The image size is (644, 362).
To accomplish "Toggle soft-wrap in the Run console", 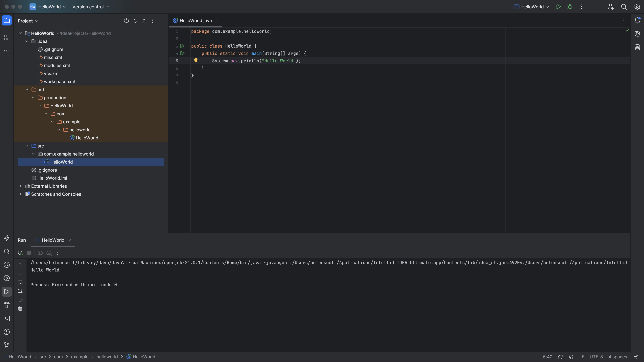I will pos(20,283).
